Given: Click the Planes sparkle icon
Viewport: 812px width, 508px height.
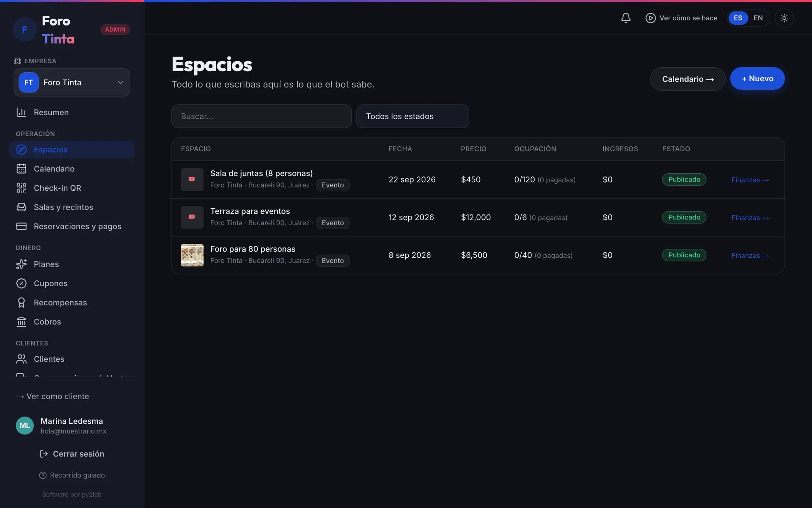Looking at the screenshot, I should 21,264.
